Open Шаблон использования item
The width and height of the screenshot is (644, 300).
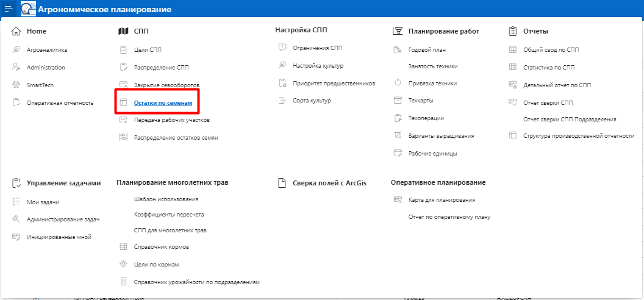[166, 199]
